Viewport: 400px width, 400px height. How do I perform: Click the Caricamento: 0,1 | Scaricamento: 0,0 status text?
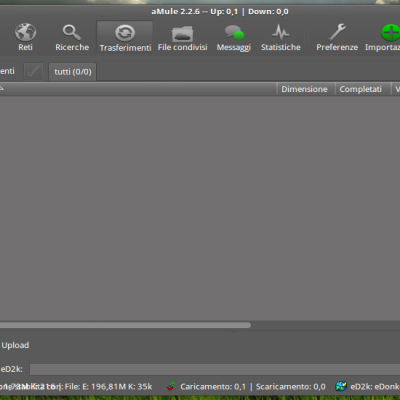253,387
